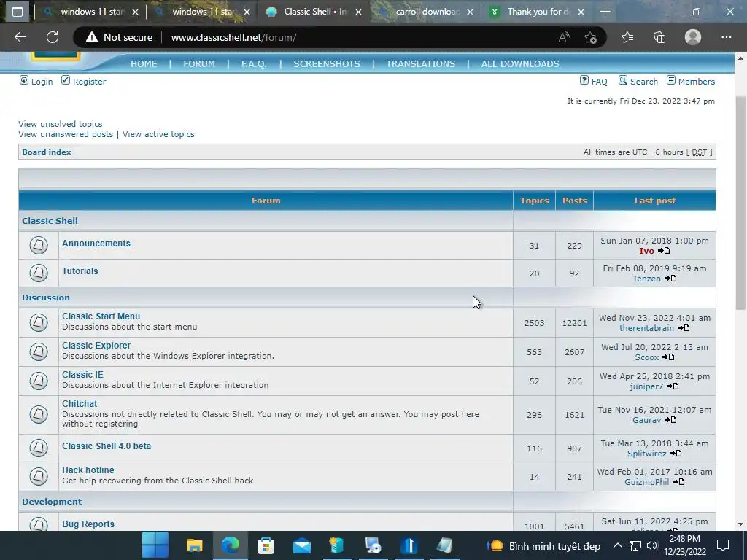
Task: Click the Classic Start Menu forum icon
Action: point(39,322)
